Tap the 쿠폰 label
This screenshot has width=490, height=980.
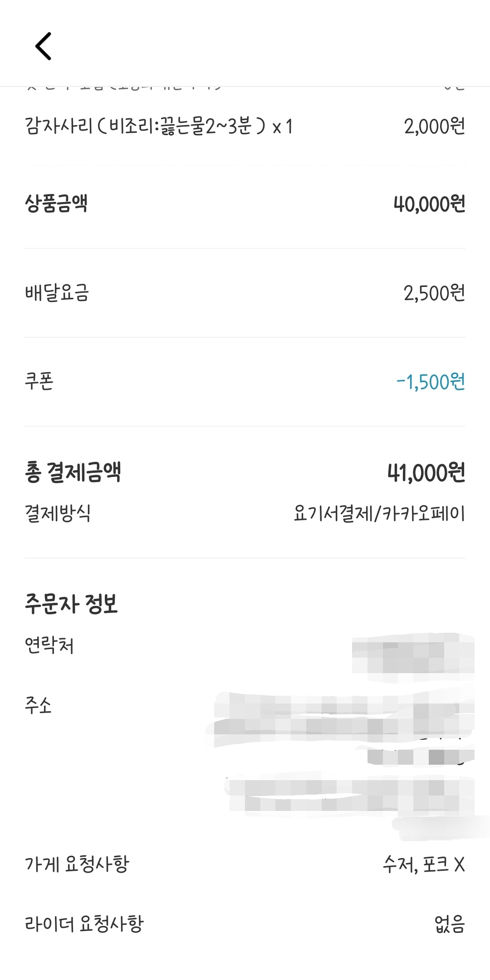point(39,382)
